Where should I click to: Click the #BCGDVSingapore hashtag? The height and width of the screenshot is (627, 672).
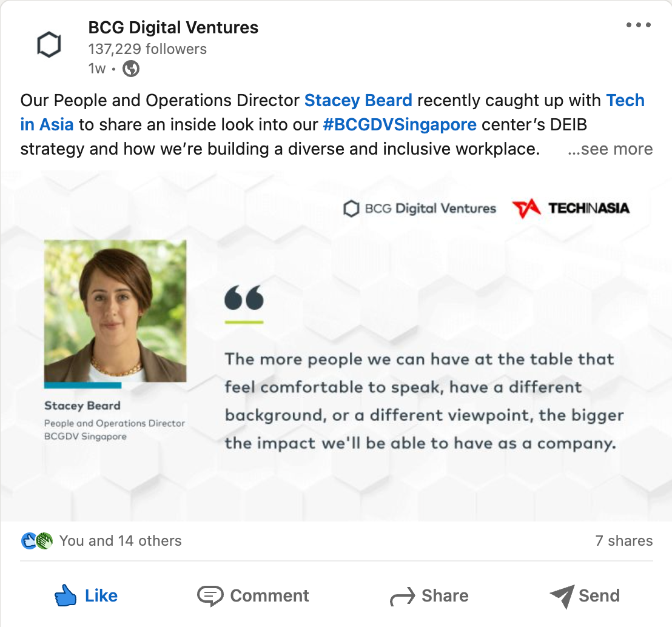coord(400,125)
